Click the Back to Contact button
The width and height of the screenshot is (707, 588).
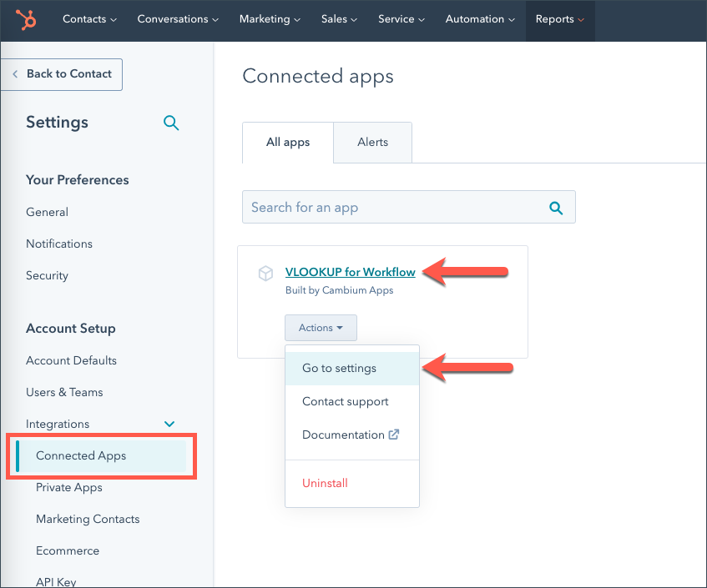tap(61, 74)
